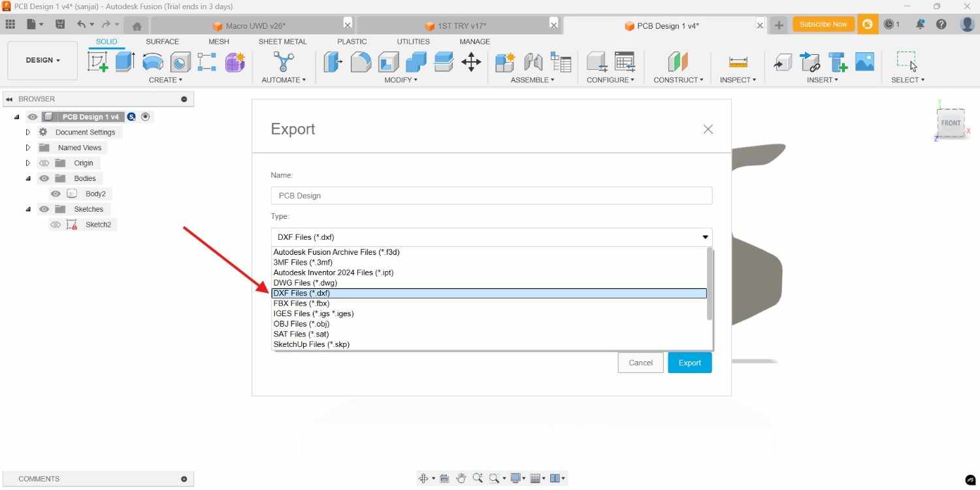Open the DESIGN workspace dropdown

coord(42,60)
